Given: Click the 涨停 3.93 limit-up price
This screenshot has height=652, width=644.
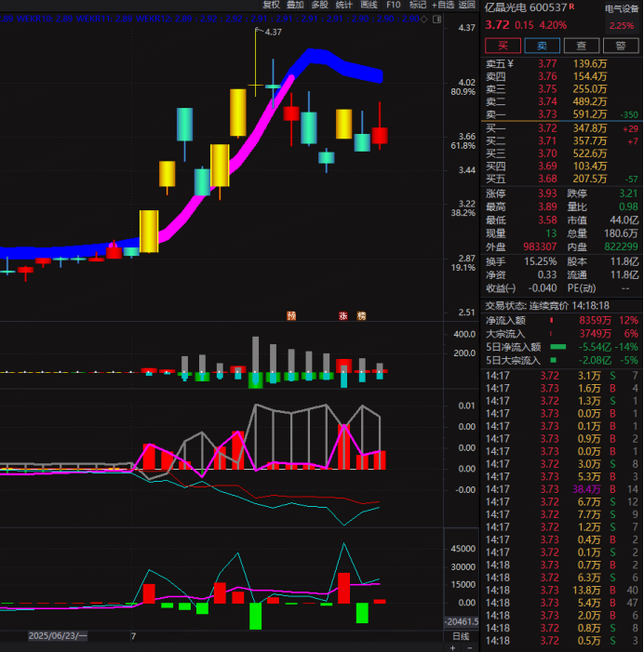Looking at the screenshot, I should [547, 193].
